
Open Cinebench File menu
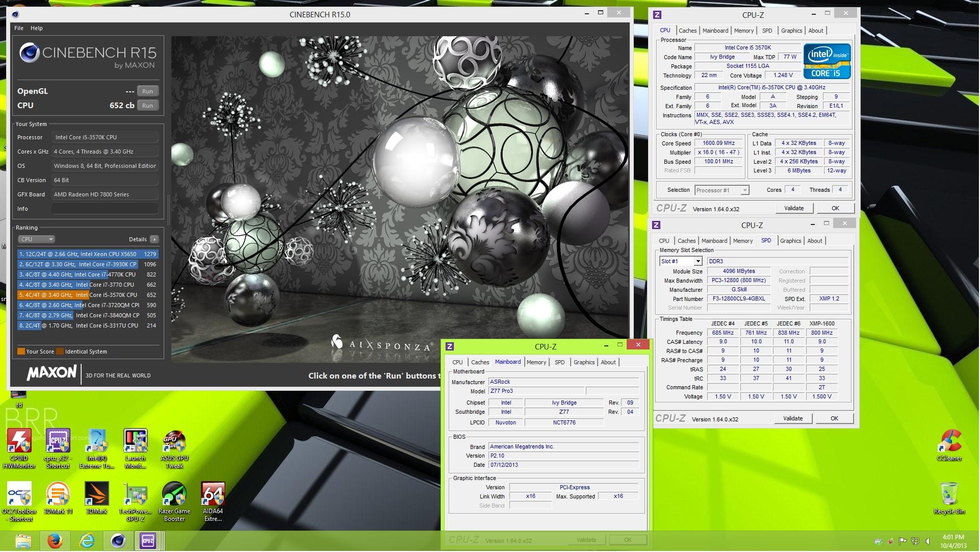19,28
